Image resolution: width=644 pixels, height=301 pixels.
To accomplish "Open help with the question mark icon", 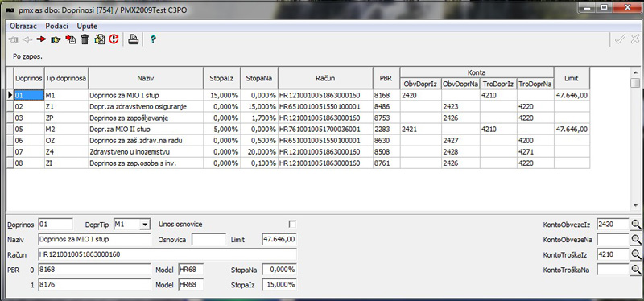I will click(153, 39).
